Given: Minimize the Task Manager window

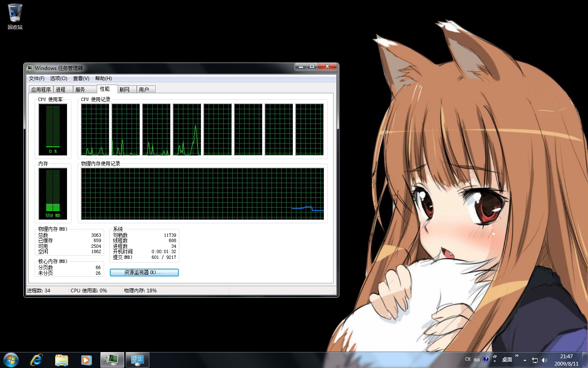Looking at the screenshot, I should [x=301, y=66].
